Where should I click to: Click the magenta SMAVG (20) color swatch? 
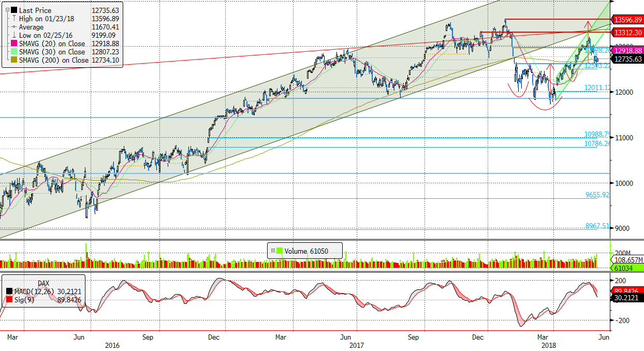(x=13, y=43)
